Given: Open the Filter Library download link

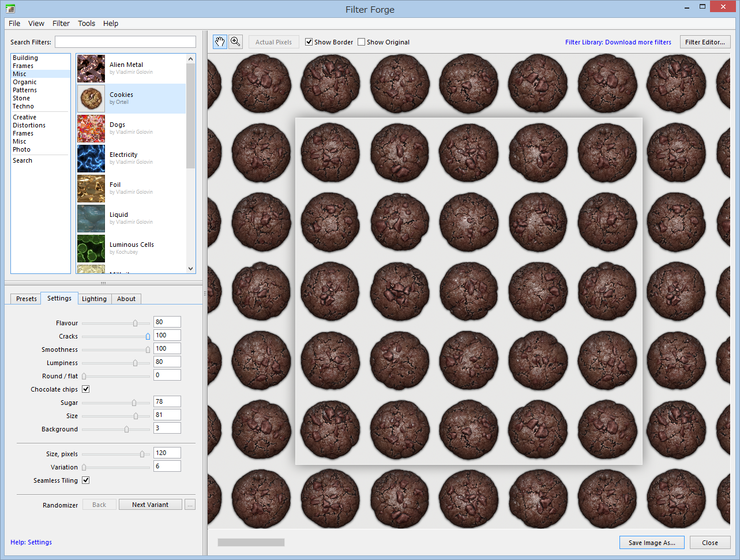Looking at the screenshot, I should [618, 42].
